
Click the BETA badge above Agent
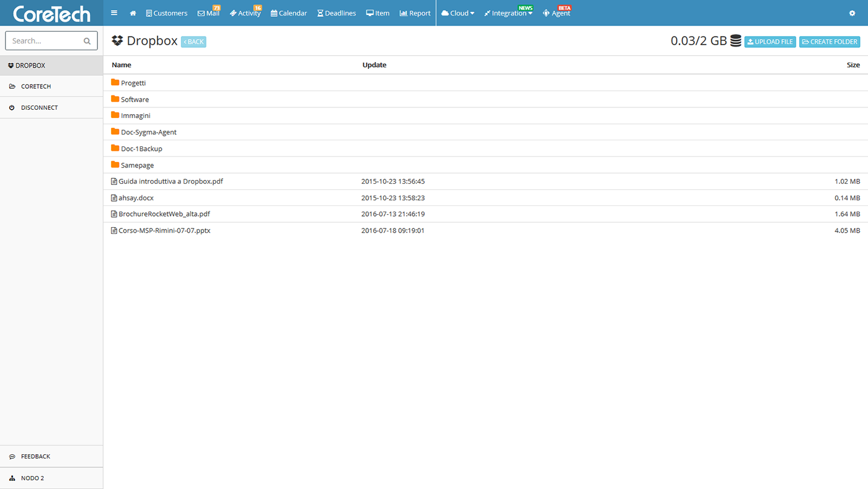coord(564,7)
